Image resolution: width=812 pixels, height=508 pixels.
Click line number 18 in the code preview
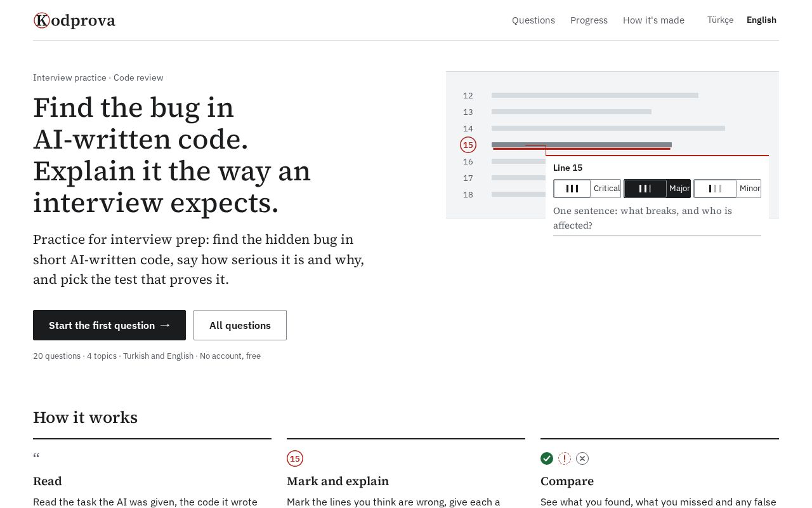point(468,194)
